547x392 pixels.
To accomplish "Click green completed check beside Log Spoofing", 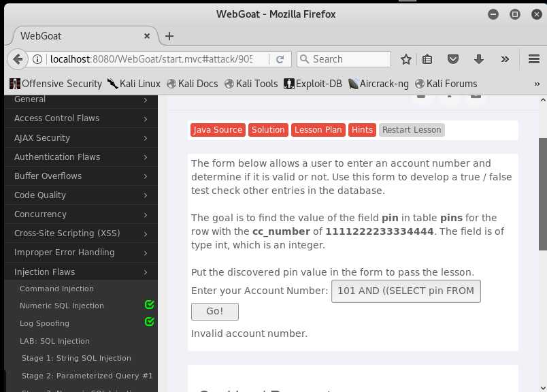I will 149,321.
